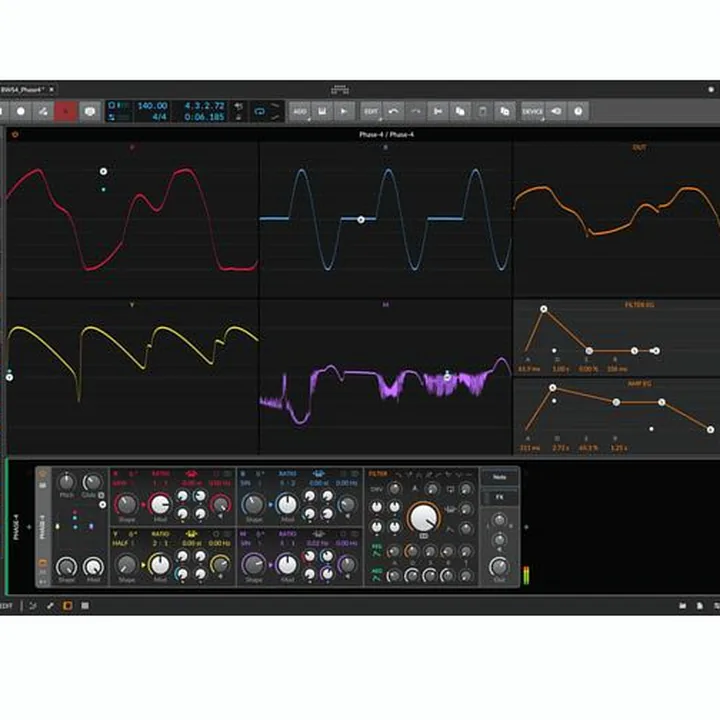Adjust the purple oscillator Shape knob

253,565
